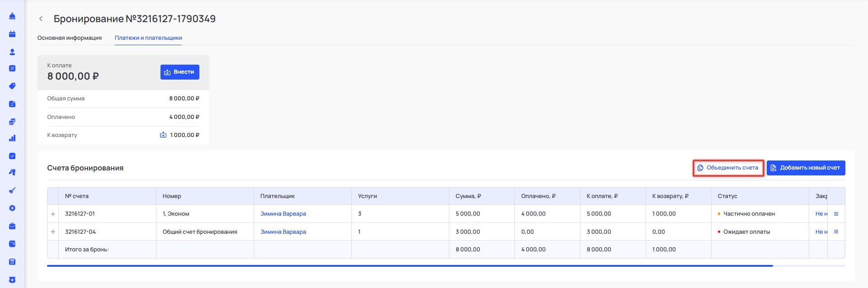This screenshot has width=868, height=288.
Task: Click the coins stack icon in sidebar
Action: click(x=12, y=122)
